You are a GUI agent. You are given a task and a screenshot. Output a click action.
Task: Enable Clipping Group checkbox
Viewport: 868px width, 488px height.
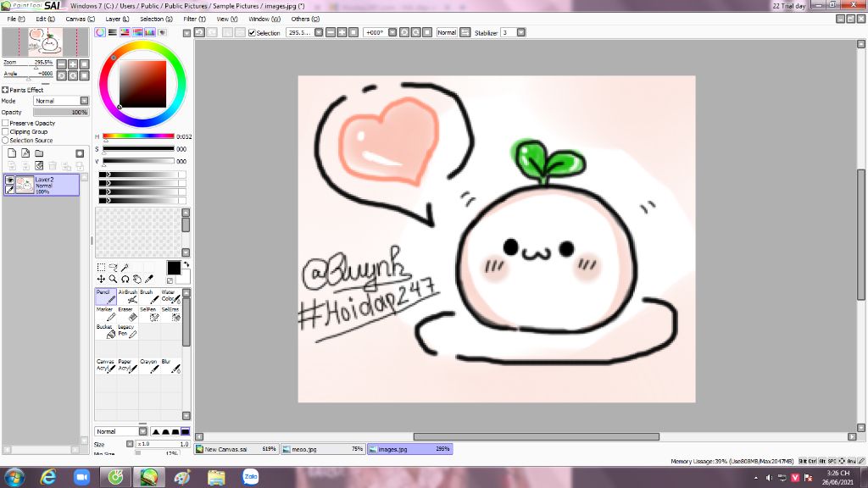[6, 131]
